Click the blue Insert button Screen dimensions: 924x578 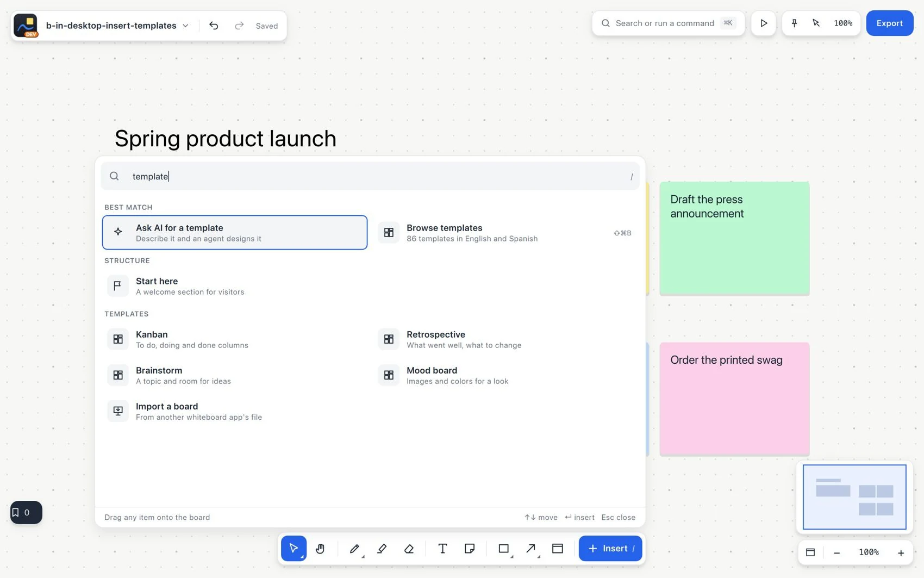(x=610, y=548)
